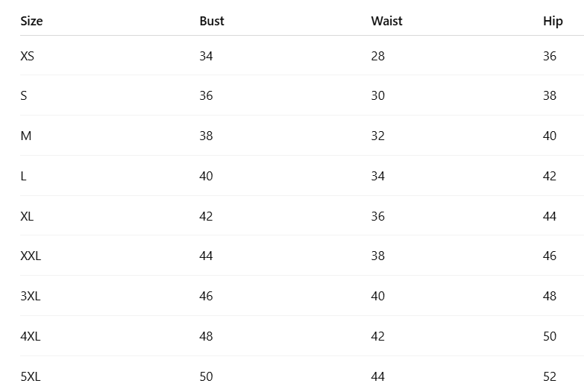Select the M size row label

coord(25,136)
